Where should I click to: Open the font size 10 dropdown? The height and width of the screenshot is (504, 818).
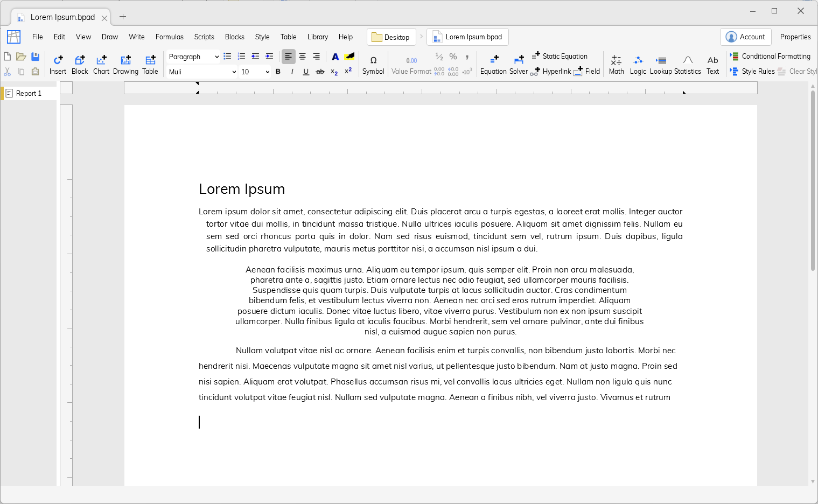coord(255,72)
